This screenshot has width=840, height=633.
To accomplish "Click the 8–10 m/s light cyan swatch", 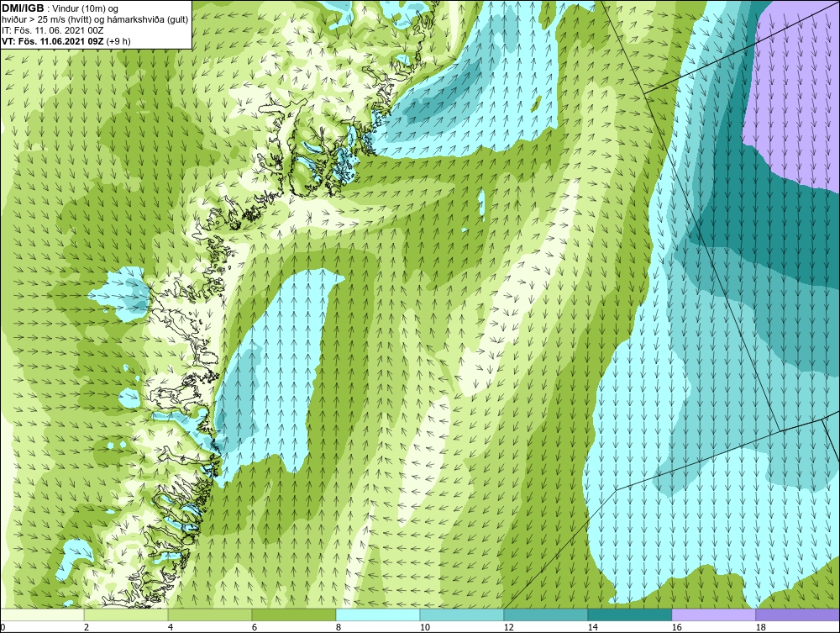I will click(x=378, y=615).
